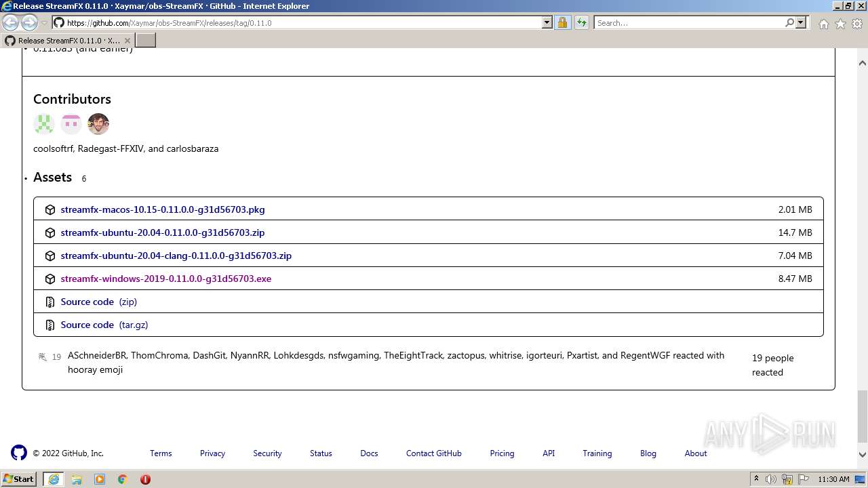Click zip file icon beside Source code (zip)
Screen dimensions: 868x488
coord(50,302)
